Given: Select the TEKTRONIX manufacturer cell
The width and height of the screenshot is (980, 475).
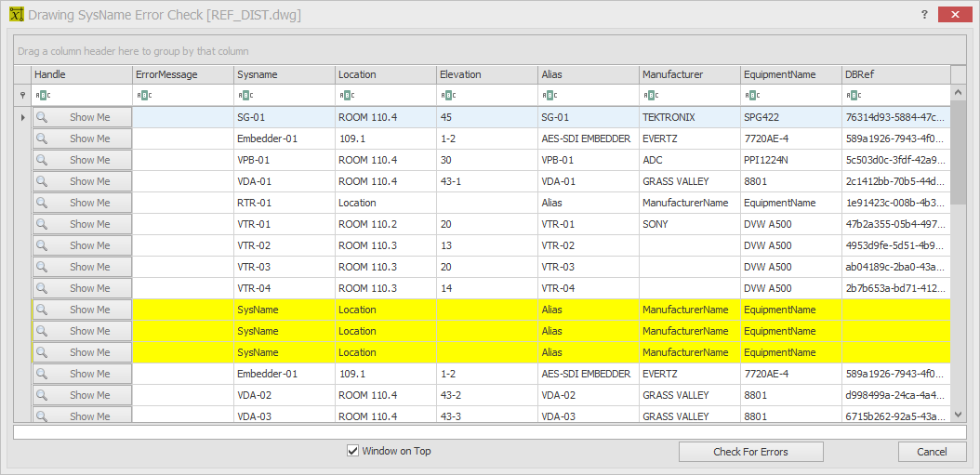Looking at the screenshot, I should point(689,117).
